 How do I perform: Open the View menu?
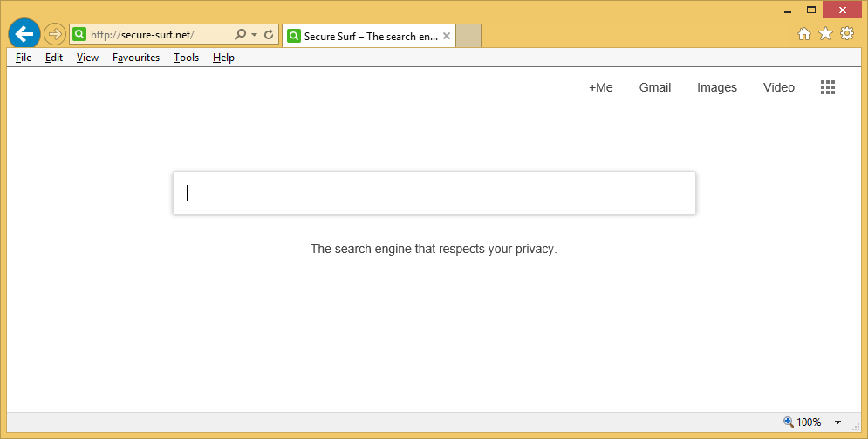click(x=87, y=58)
